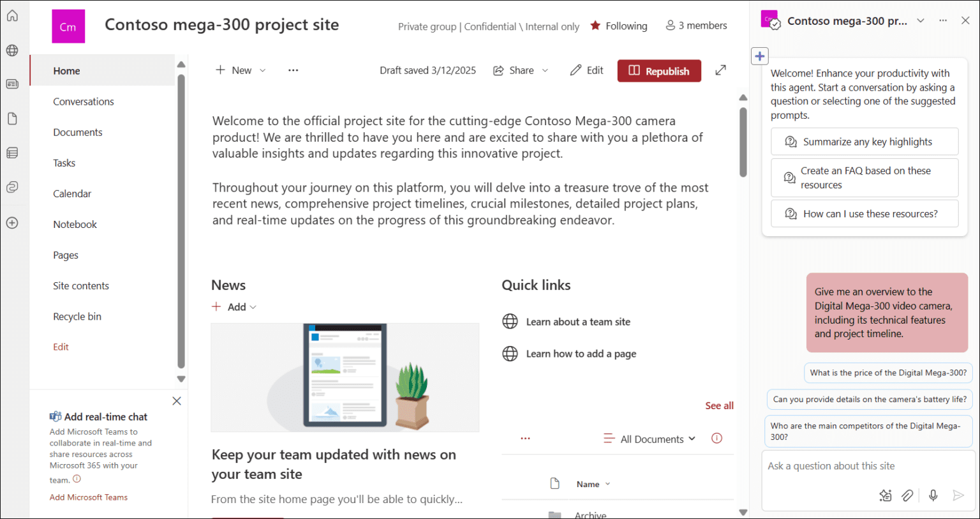Select the prompt suggestions sparkle icon
This screenshot has height=519, width=980.
(x=885, y=495)
